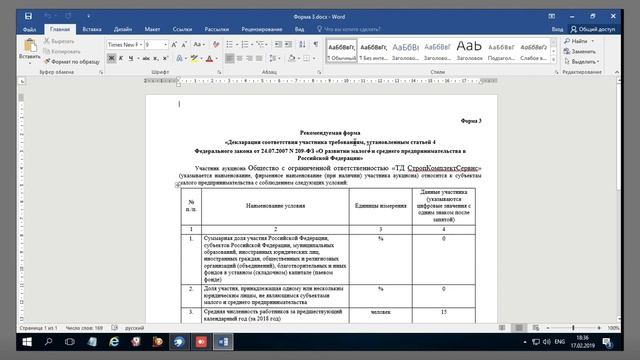Open Выделить (Select) dropdown

point(582,62)
